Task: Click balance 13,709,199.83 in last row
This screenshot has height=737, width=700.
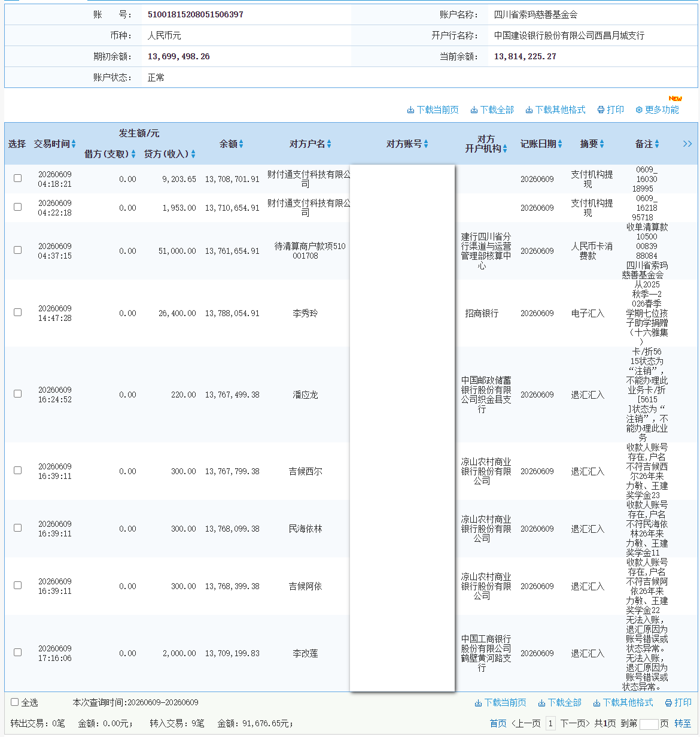Action: click(232, 653)
